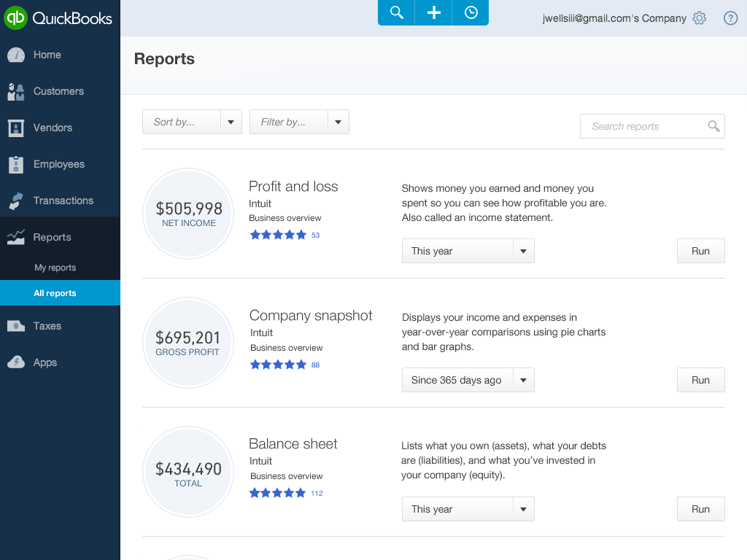Open Taxes section from sidebar
747x560 pixels.
[x=47, y=326]
